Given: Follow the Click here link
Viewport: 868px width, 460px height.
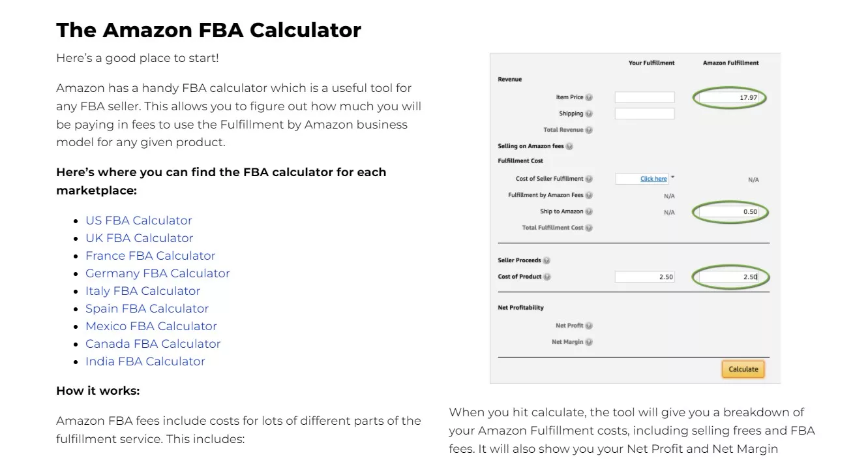Looking at the screenshot, I should [x=653, y=179].
